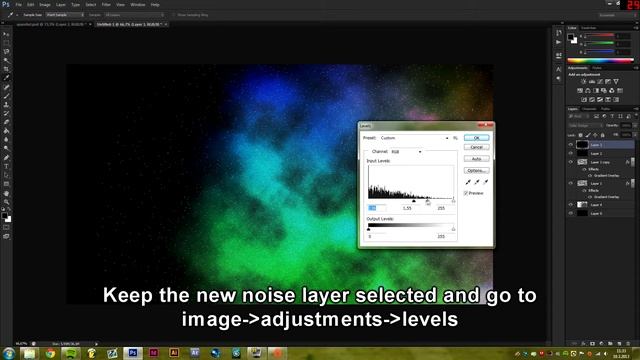Toggle Effects visibility under Layer 1 copy
The width and height of the screenshot is (640, 360).
coord(584,169)
